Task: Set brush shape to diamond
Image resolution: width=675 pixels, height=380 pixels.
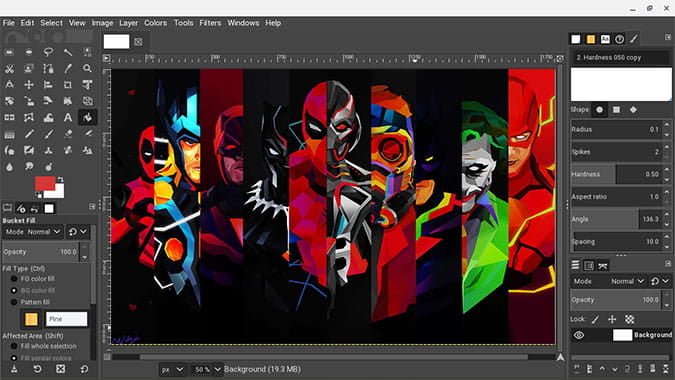Action: pyautogui.click(x=633, y=110)
